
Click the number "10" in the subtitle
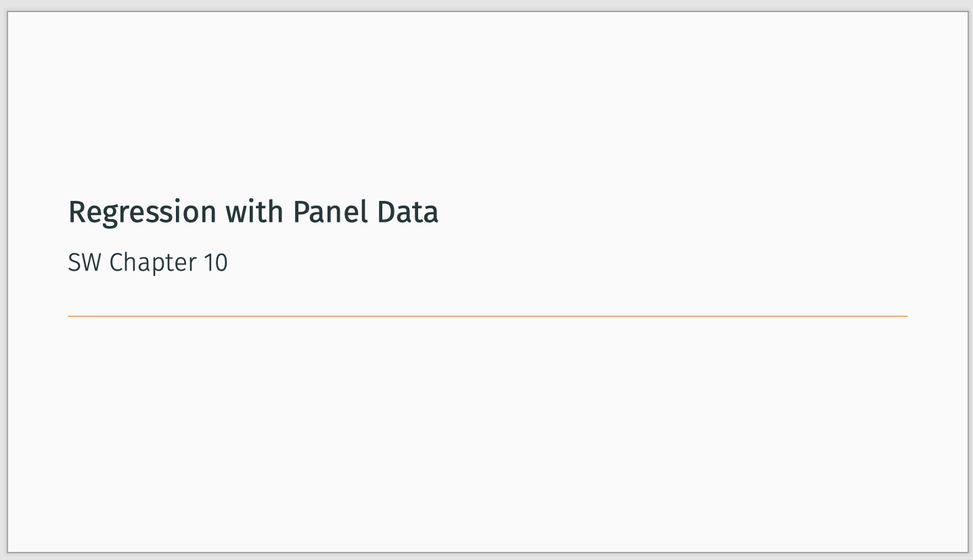click(x=216, y=262)
